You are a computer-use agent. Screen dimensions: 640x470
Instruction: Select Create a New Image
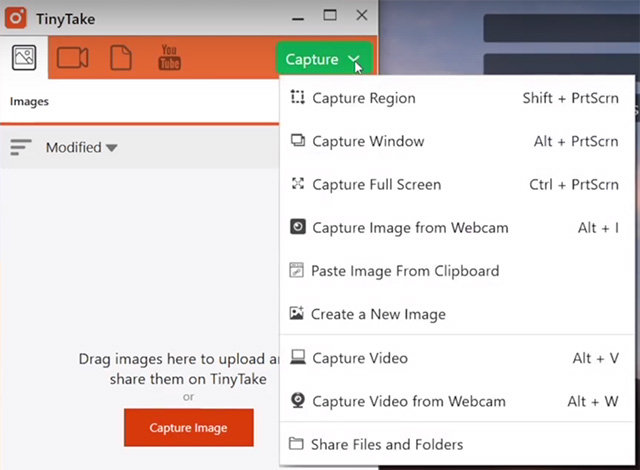click(x=457, y=314)
